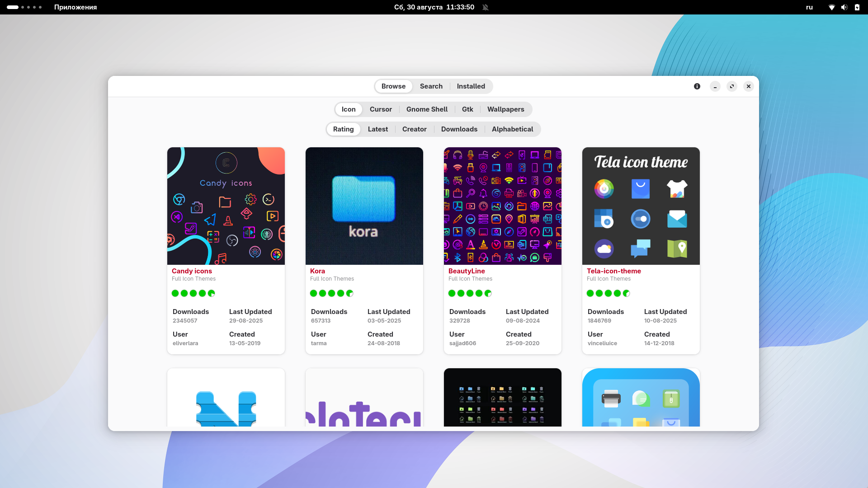The width and height of the screenshot is (868, 488).
Task: Minimize the theme browser window
Action: tap(715, 86)
